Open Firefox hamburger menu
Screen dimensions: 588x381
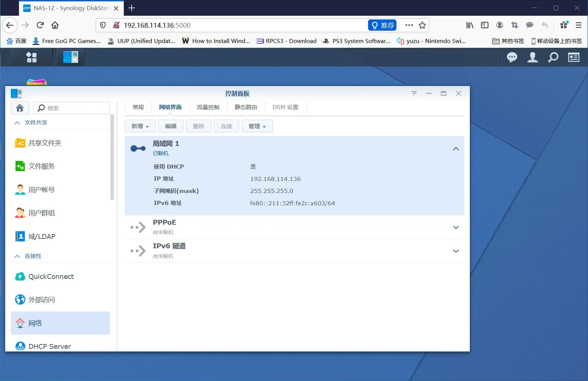click(578, 25)
